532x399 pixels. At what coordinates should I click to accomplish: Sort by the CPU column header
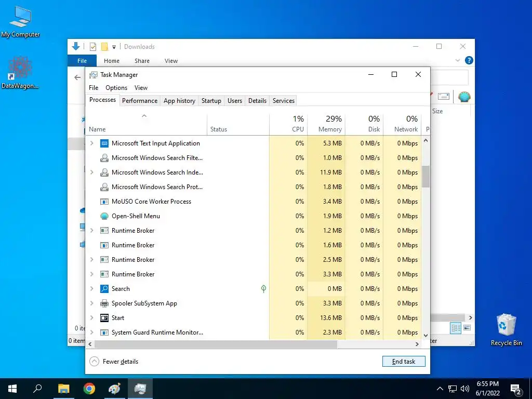(x=288, y=124)
